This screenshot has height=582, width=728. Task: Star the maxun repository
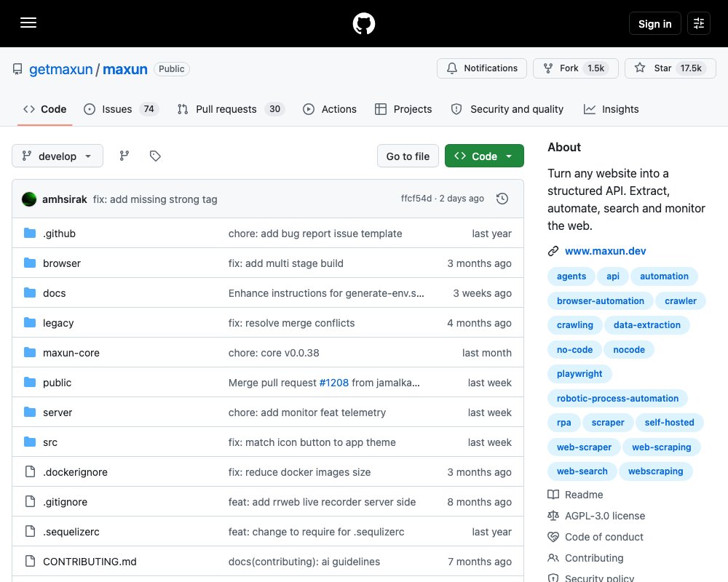[x=670, y=68]
